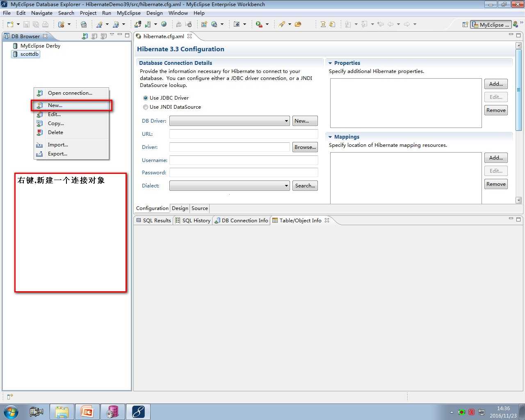
Task: Close the hibernate.cfg.xml editor tab
Action: click(189, 36)
